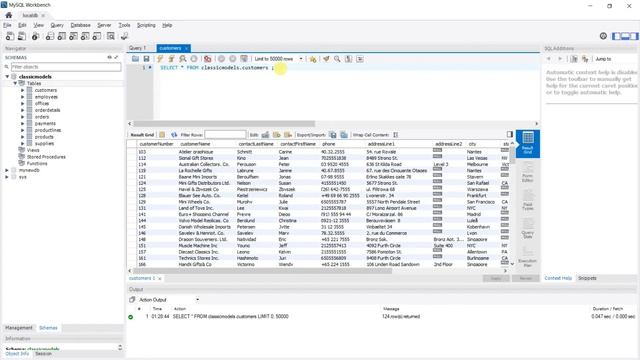This screenshot has height=360, width=640.
Task: Switch to the Schemas tab in the Navigator
Action: 48,328
